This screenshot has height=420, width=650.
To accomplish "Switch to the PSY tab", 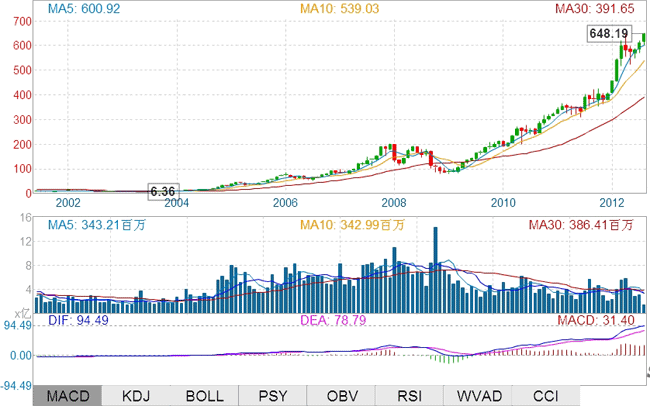I will [x=273, y=396].
